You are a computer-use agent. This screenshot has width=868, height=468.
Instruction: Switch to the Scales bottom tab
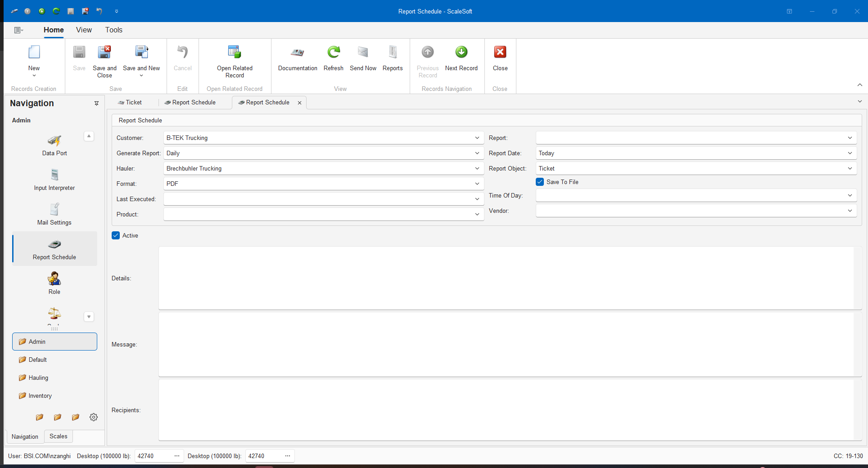tap(59, 436)
